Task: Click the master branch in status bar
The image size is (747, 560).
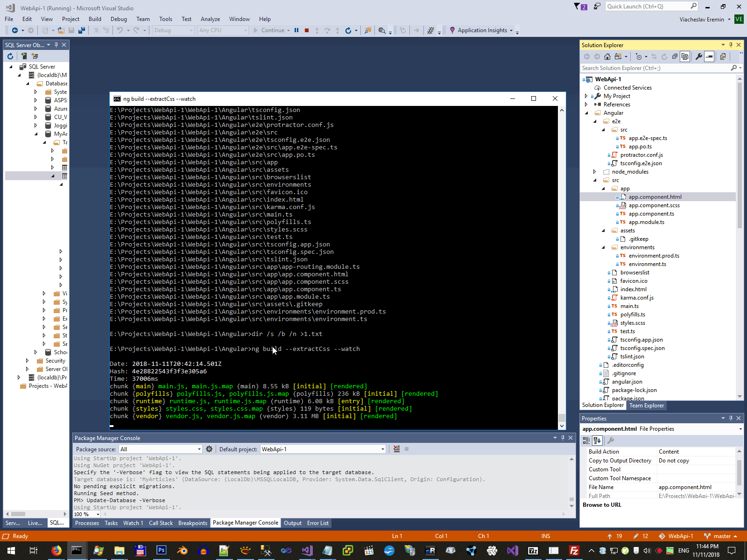Action: (720, 536)
